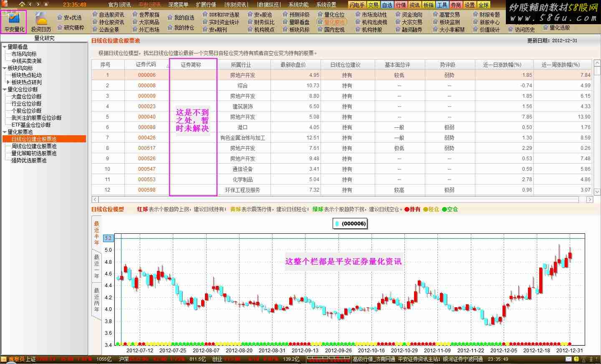
Task: Open the 投资日历 calendar icon
Action: 41,22
